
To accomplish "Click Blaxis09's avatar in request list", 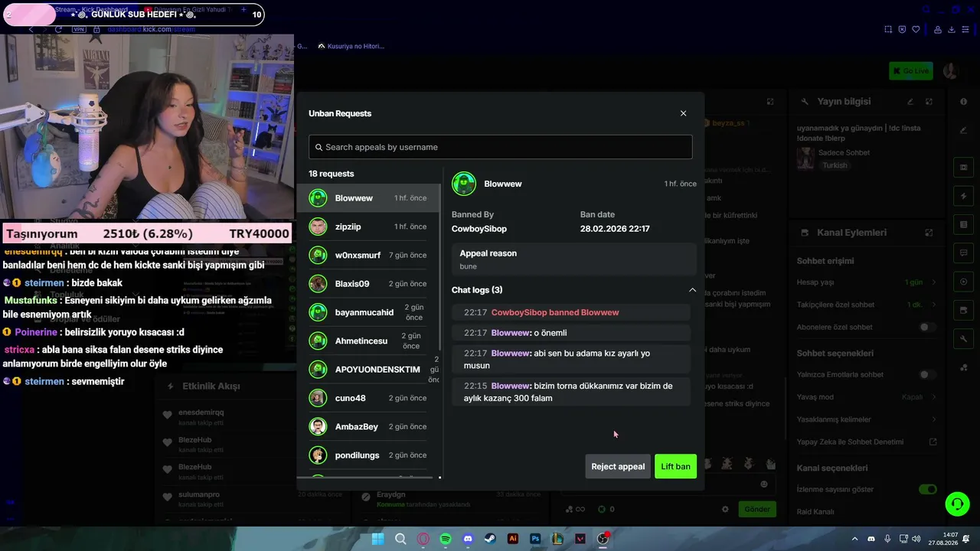I will pyautogui.click(x=318, y=284).
